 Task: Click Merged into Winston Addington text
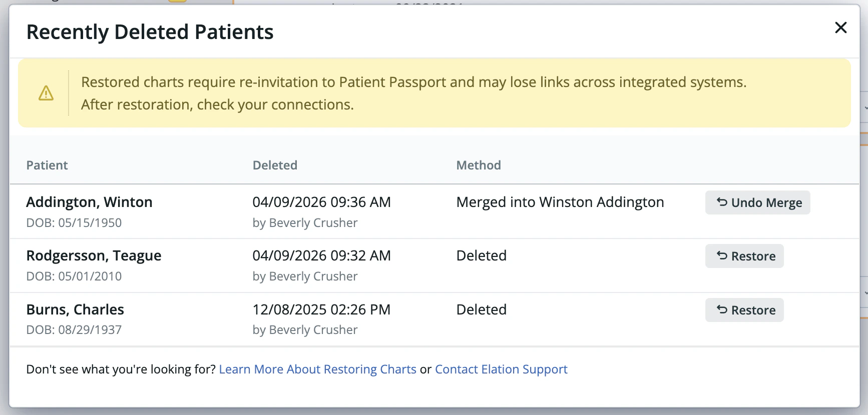[x=560, y=202]
